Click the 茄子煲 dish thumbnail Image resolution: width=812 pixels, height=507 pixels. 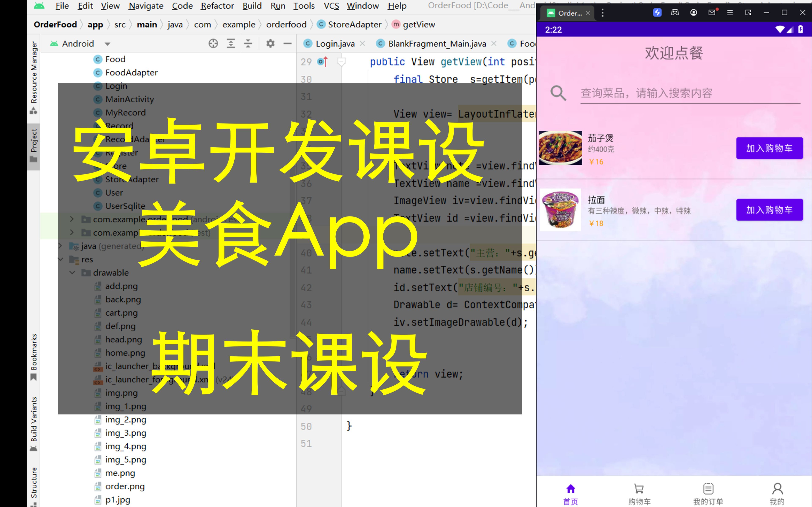[560, 148]
